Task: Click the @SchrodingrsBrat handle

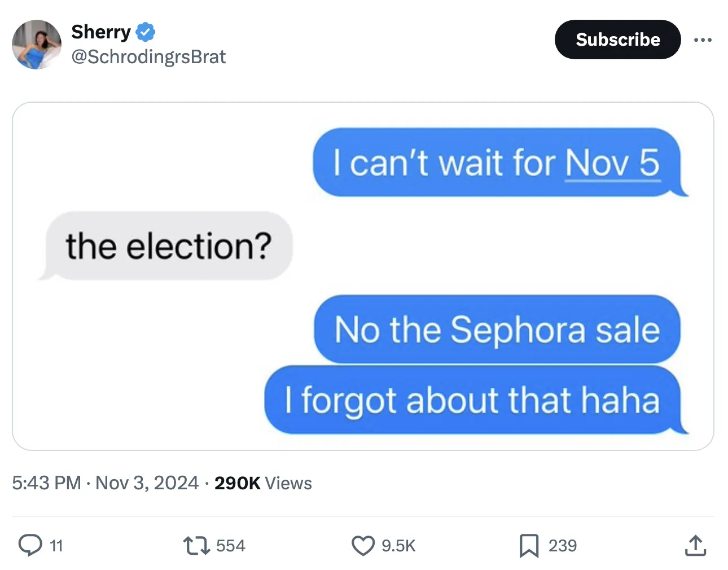Action: pos(148,56)
